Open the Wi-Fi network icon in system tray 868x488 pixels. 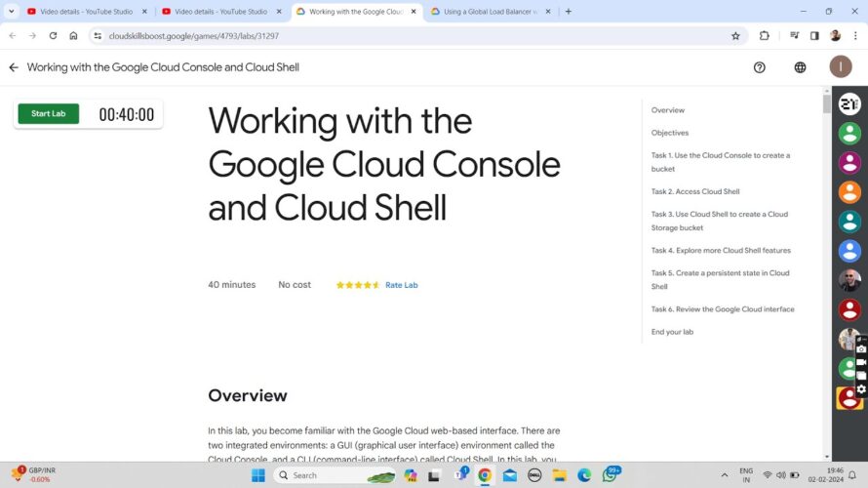click(x=768, y=475)
